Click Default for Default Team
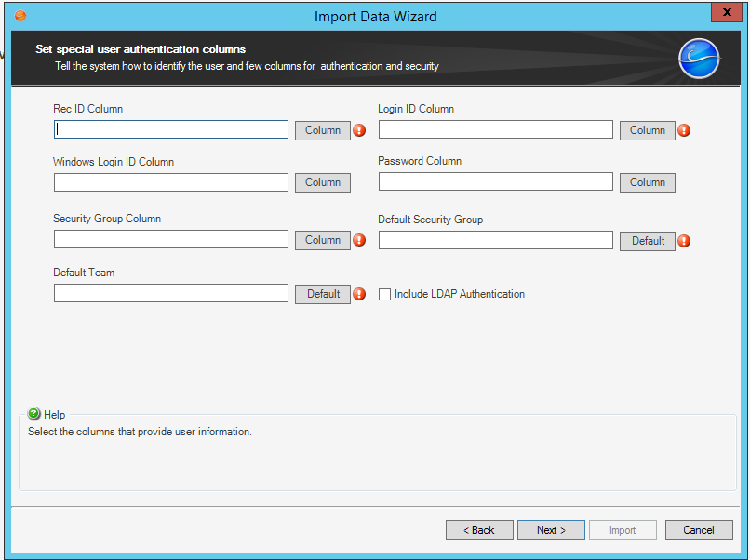The height and width of the screenshot is (560, 750). click(x=322, y=293)
